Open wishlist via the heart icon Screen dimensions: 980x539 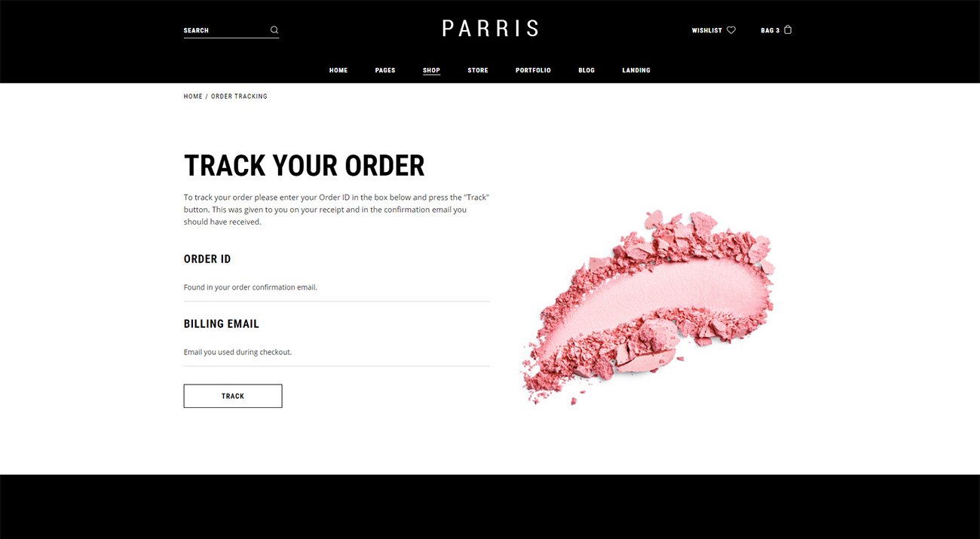click(x=731, y=30)
